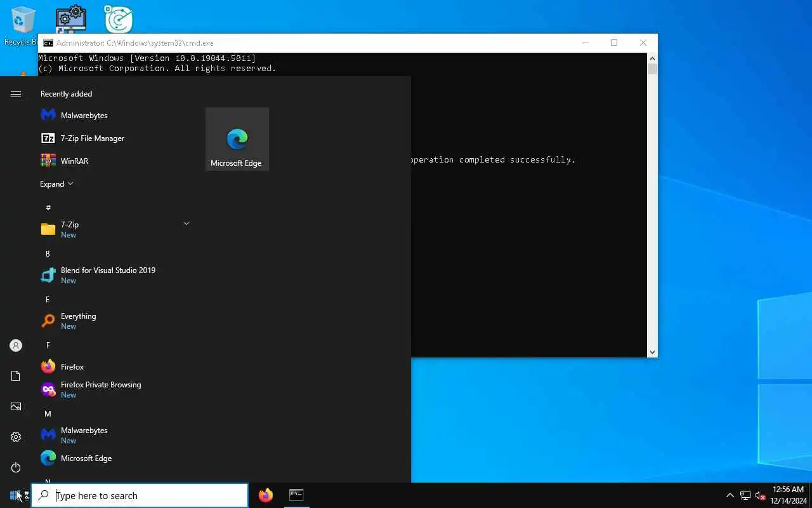Open Malwarebytes in Recently added list
Screen dimensions: 812x508
coord(114,115)
